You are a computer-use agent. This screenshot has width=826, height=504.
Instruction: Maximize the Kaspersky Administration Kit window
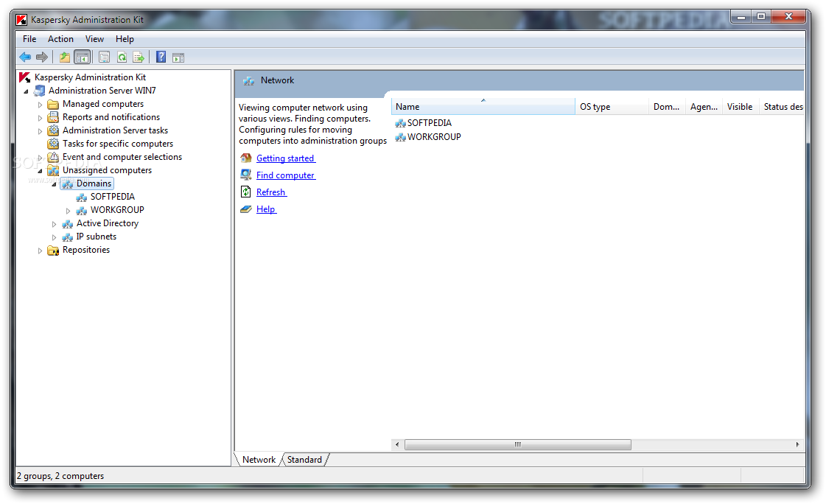pos(761,17)
